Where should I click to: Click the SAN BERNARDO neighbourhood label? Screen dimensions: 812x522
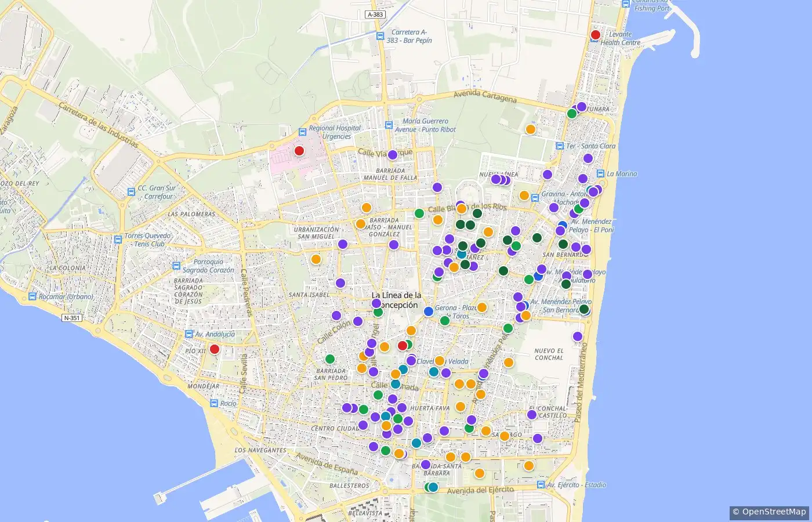pos(565,255)
